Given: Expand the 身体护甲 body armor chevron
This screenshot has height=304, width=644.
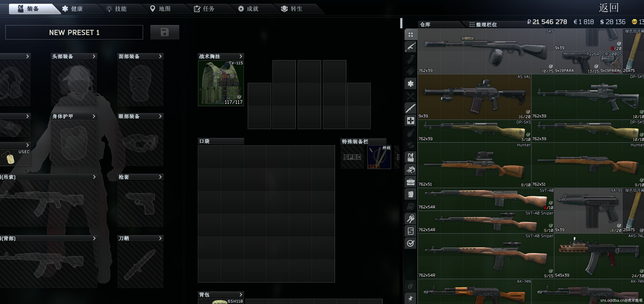Looking at the screenshot, I should (94, 116).
